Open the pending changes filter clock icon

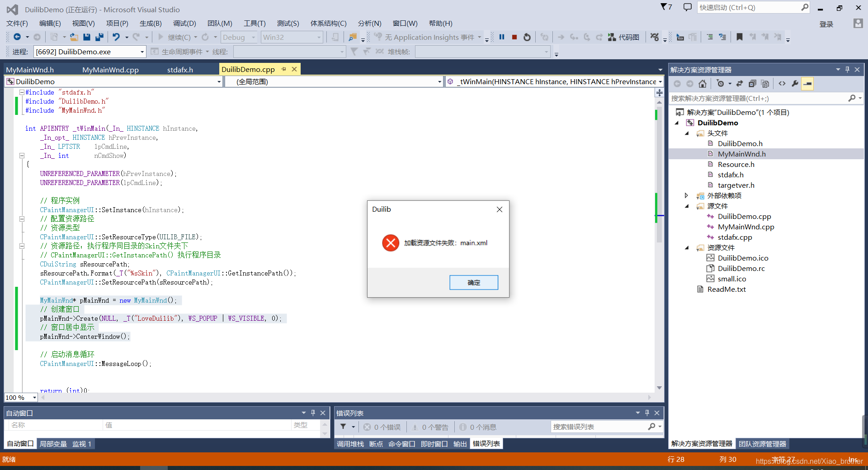(x=721, y=84)
